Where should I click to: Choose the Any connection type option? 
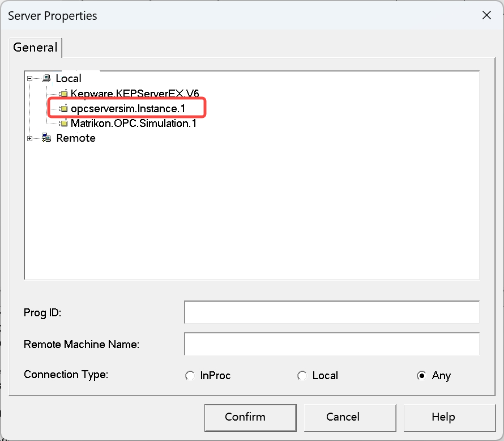tap(421, 376)
